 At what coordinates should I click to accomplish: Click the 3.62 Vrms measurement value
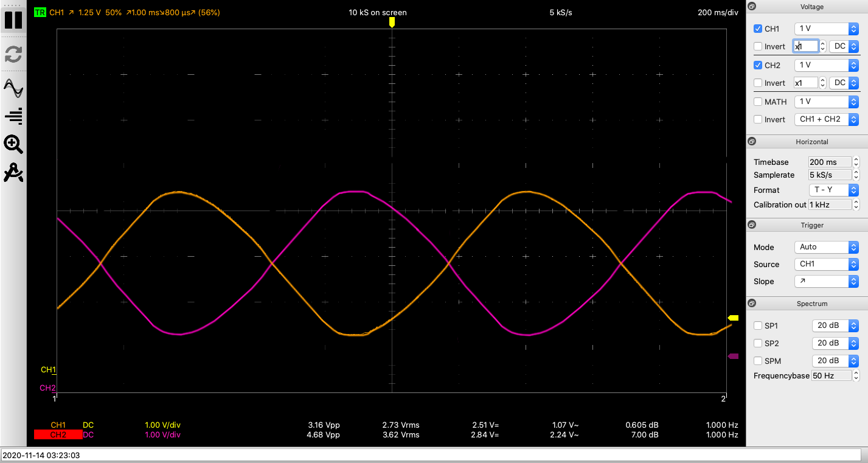click(401, 435)
